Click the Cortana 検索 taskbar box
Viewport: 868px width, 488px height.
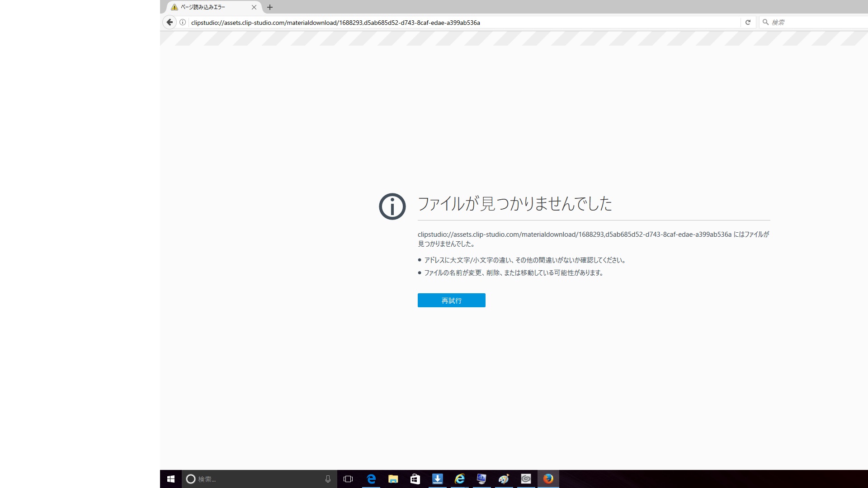point(253,479)
